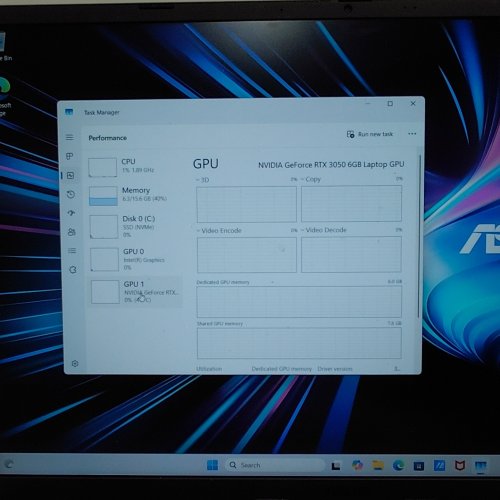
Task: Click the Dedicated GPU memory graph
Action: tap(299, 302)
